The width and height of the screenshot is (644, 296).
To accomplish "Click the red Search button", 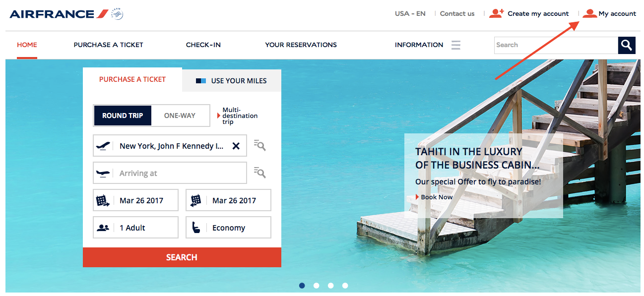I will click(x=182, y=257).
